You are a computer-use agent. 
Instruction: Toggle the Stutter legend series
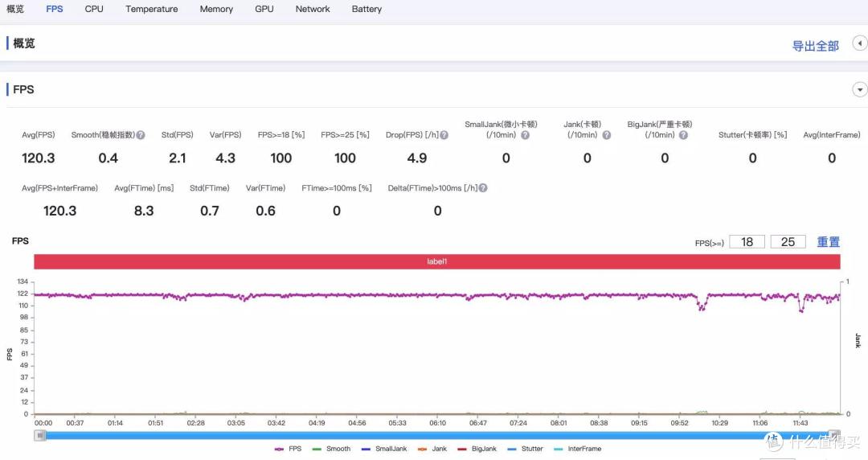click(x=525, y=449)
